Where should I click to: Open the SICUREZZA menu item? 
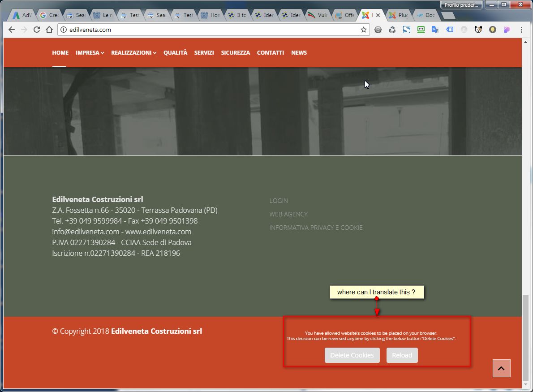pyautogui.click(x=235, y=53)
